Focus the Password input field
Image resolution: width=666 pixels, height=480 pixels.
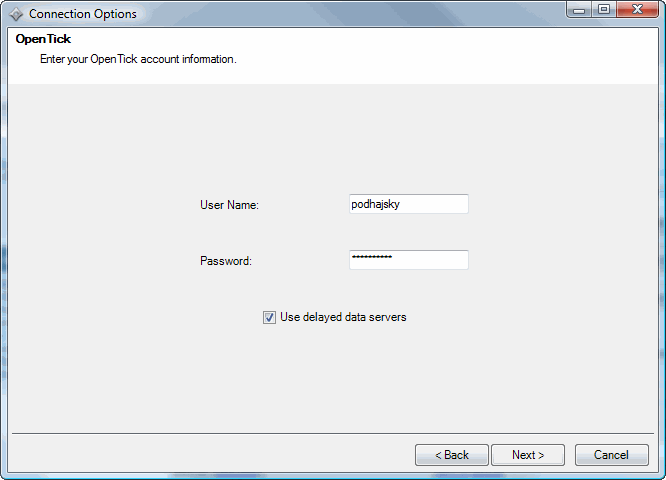click(x=409, y=260)
